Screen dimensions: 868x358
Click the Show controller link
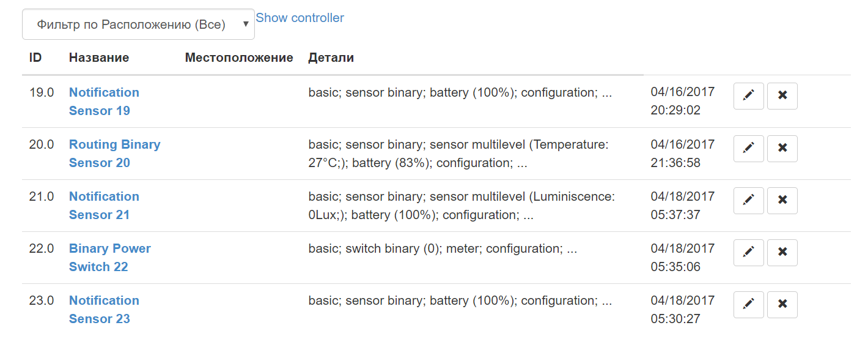pyautogui.click(x=300, y=18)
